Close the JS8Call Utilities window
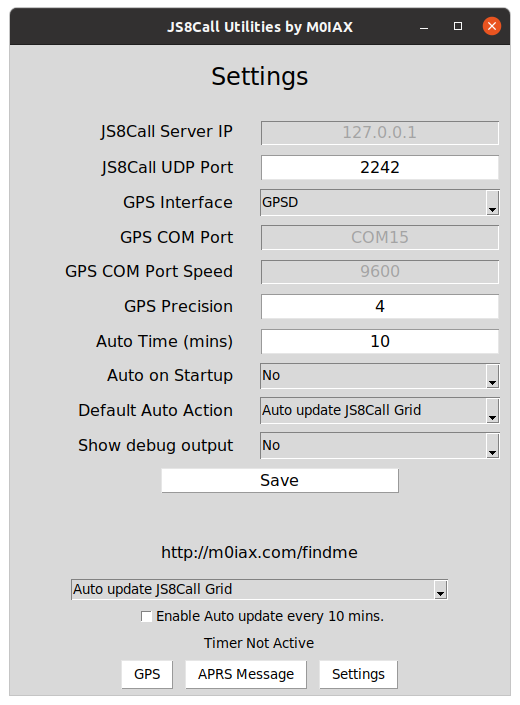The height and width of the screenshot is (705, 520). click(x=492, y=26)
